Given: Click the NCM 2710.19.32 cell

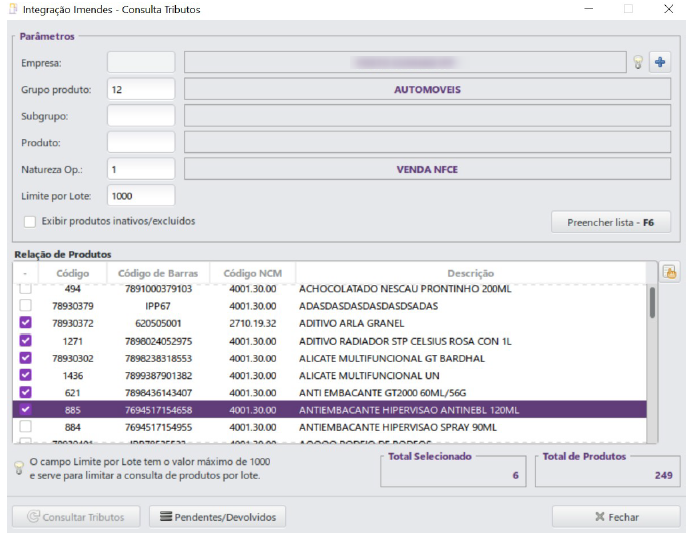Looking at the screenshot, I should [253, 323].
